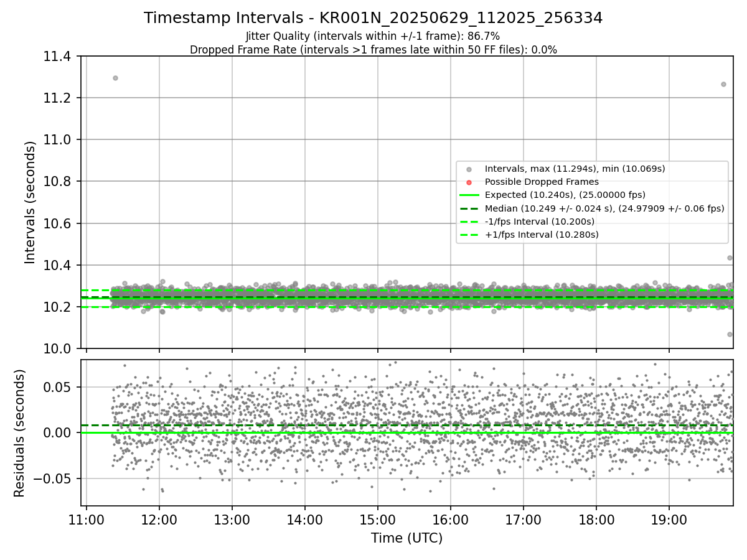Click legend entry 'Possible Dropped Frames'
Image resolution: width=747 pixels, height=560 pixels.
point(542,182)
